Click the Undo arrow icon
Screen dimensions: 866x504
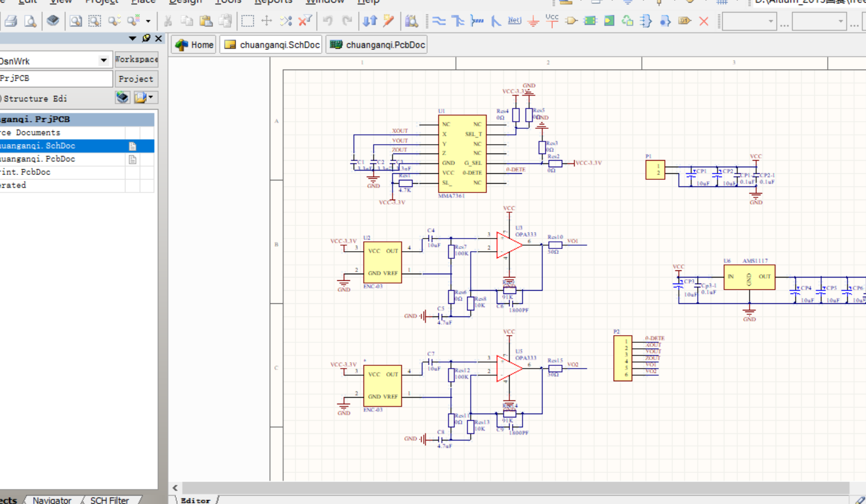tap(327, 21)
